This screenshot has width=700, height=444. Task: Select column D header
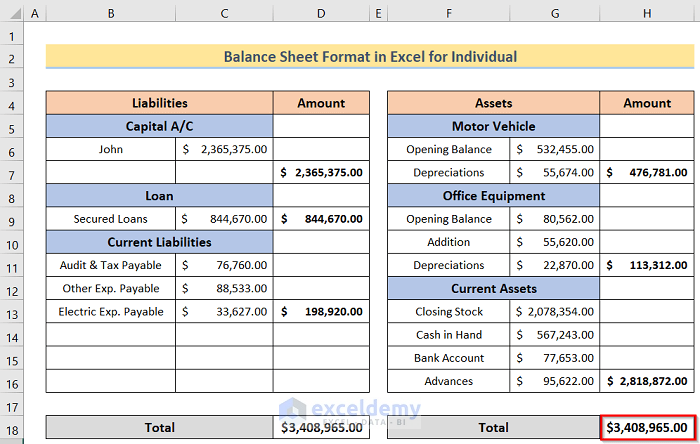click(321, 14)
